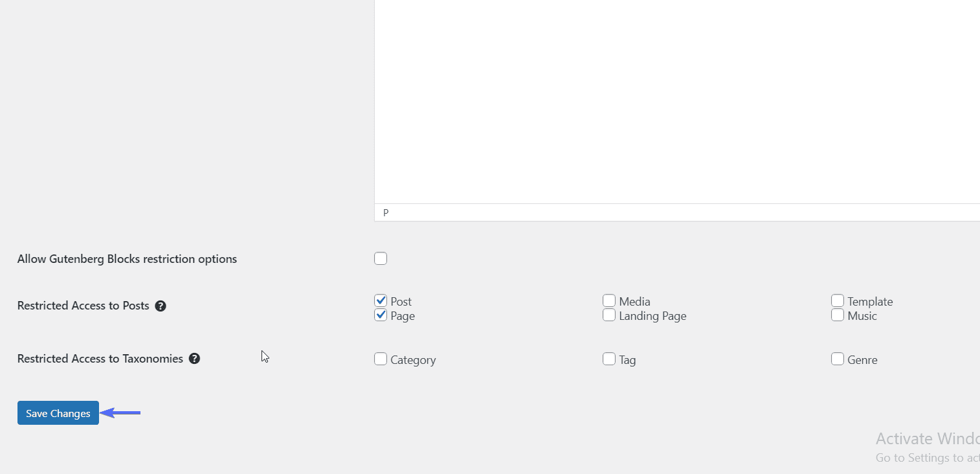Screen dimensions: 980x474
Task: Uncheck the Page checkbox
Action: point(381,315)
